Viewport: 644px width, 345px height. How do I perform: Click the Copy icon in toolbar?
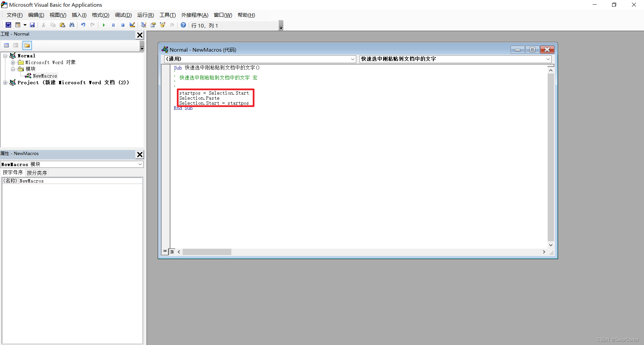coord(53,25)
